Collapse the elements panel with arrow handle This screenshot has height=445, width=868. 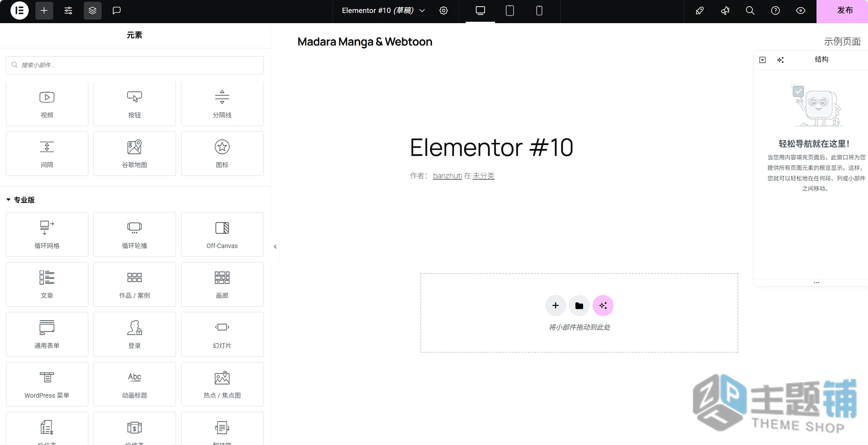(275, 247)
